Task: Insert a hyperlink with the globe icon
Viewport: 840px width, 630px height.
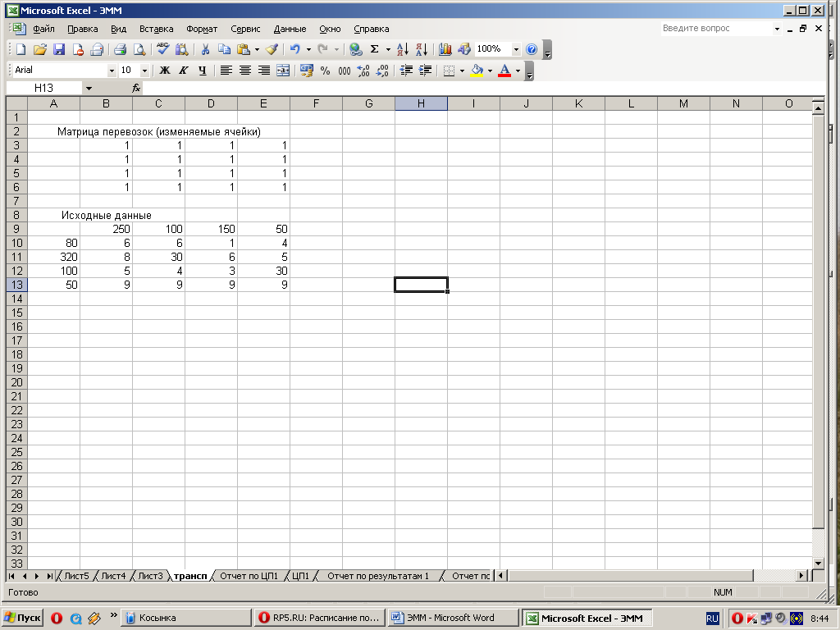Action: point(355,49)
